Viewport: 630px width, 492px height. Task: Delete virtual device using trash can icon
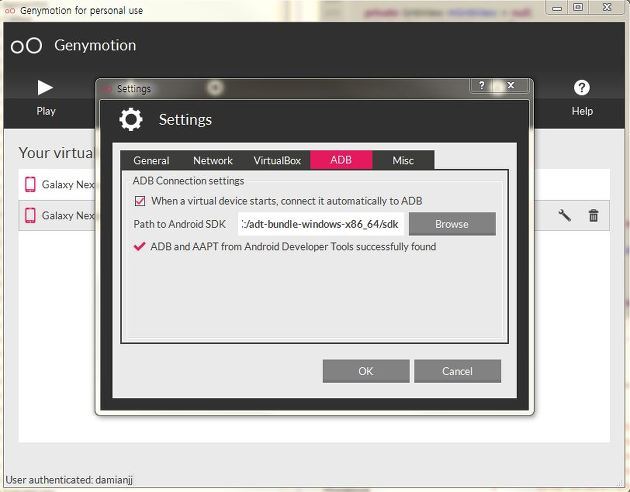[x=593, y=216]
